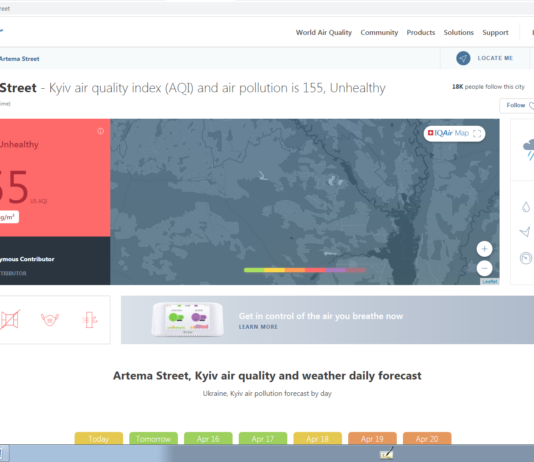Click the face mask recommendation icon
Screen dimensions: 534x462
(x=50, y=320)
